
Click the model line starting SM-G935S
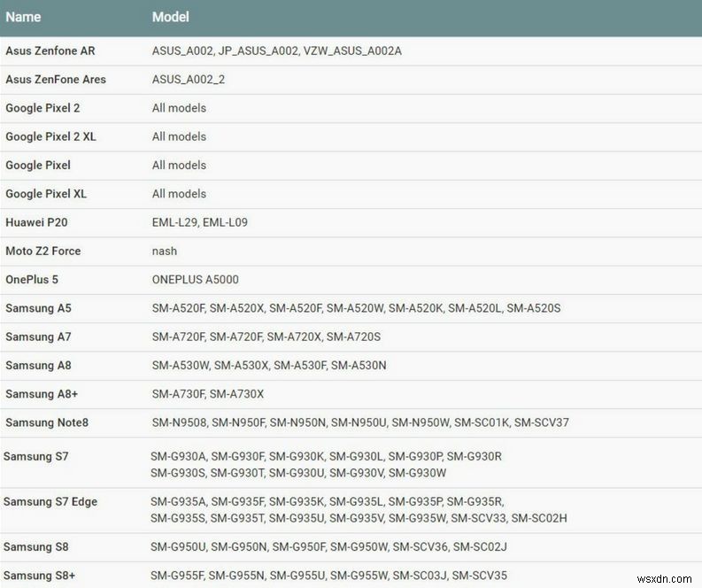(x=359, y=519)
